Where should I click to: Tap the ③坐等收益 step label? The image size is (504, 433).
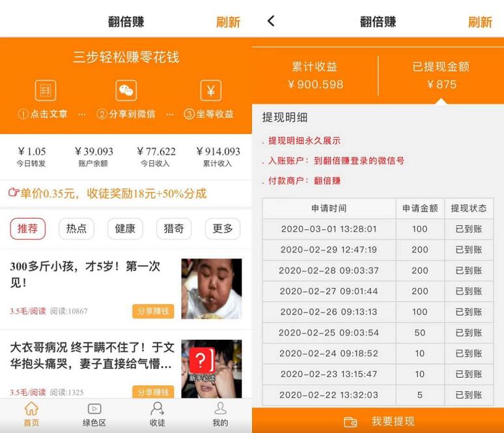point(208,114)
